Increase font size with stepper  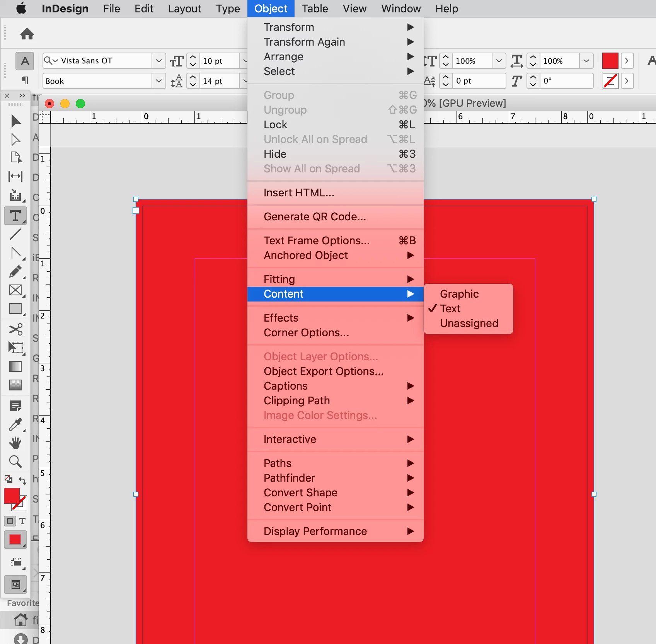point(193,57)
